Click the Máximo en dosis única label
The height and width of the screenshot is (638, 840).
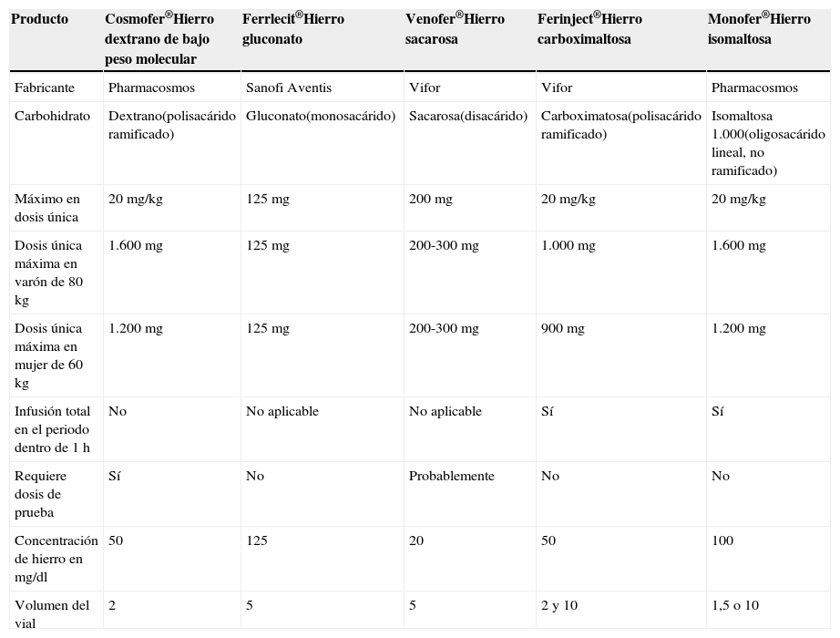pos(47,208)
